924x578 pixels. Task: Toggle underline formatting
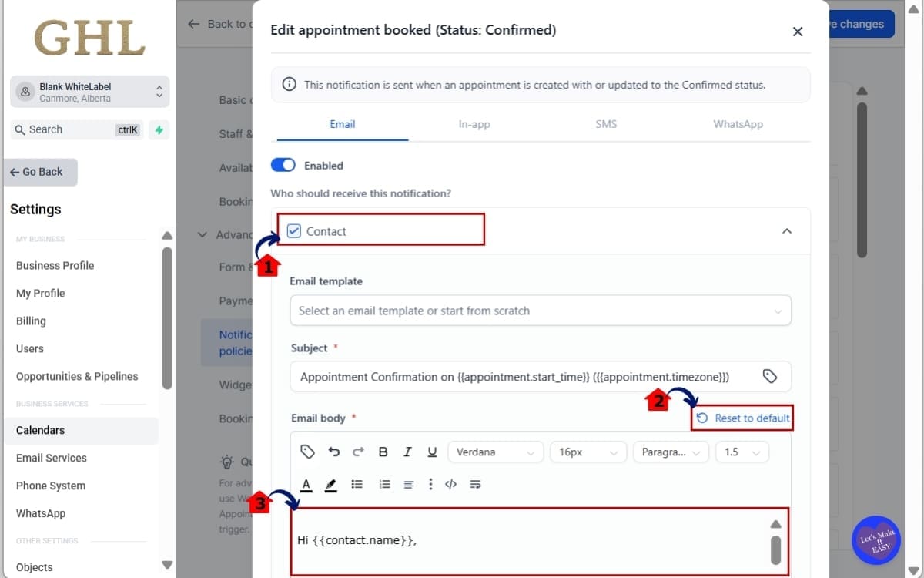coord(432,452)
